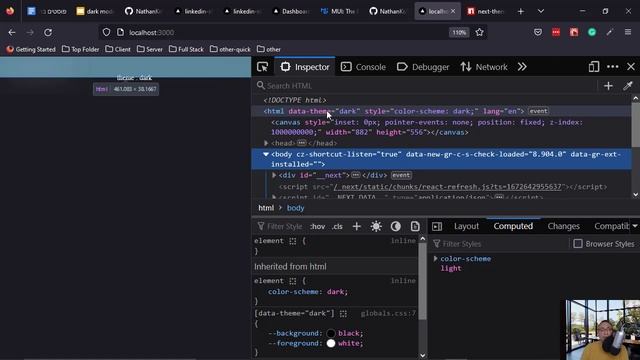Select data-theme dark rule selector highlighter
The height and width of the screenshot is (360, 640).
[343, 313]
